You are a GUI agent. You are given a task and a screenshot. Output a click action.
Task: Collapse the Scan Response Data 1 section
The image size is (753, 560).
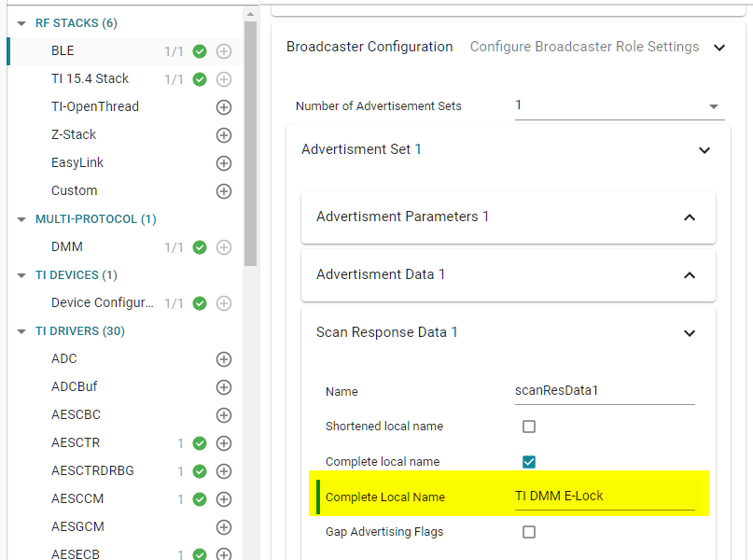pyautogui.click(x=690, y=333)
